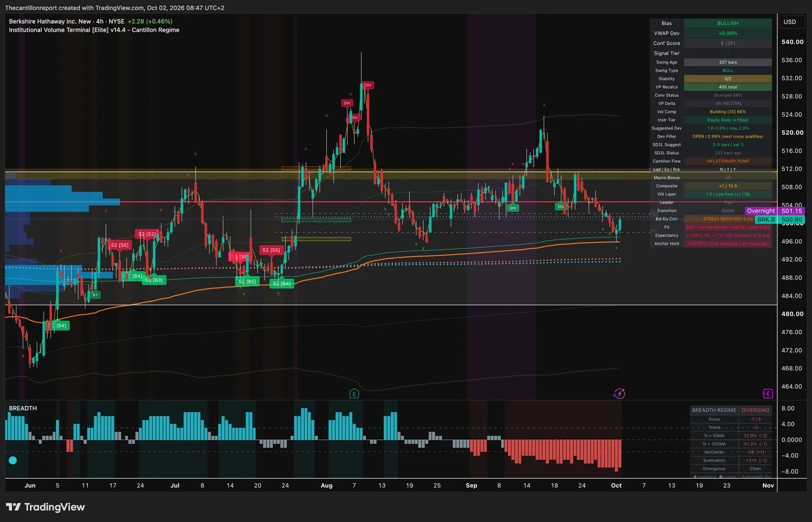Click the DIVERGING breadth regime cell

point(755,410)
